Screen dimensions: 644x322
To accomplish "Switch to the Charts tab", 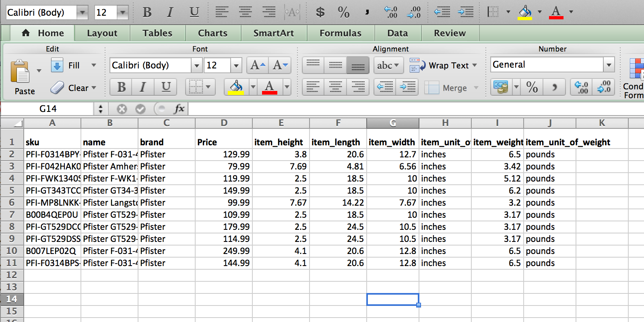I will (213, 33).
